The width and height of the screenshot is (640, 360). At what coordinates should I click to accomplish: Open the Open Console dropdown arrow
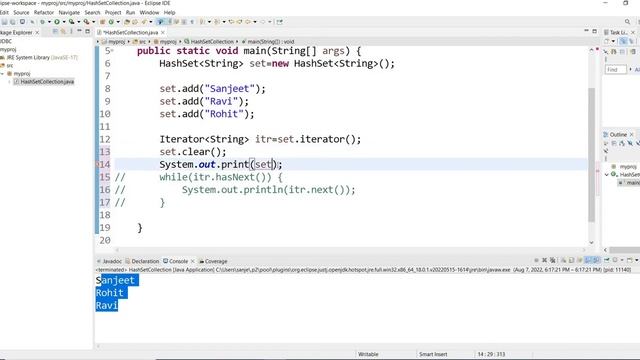[636, 260]
